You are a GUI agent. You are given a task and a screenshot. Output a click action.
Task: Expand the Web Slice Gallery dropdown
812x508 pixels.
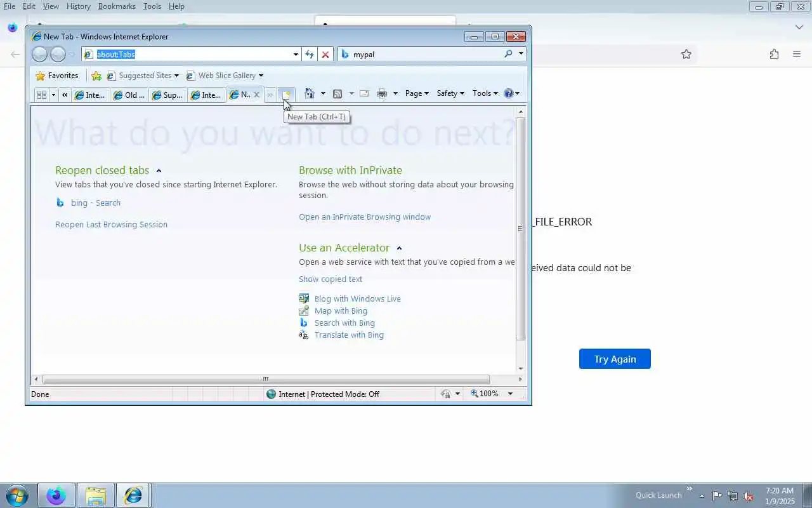tap(261, 76)
